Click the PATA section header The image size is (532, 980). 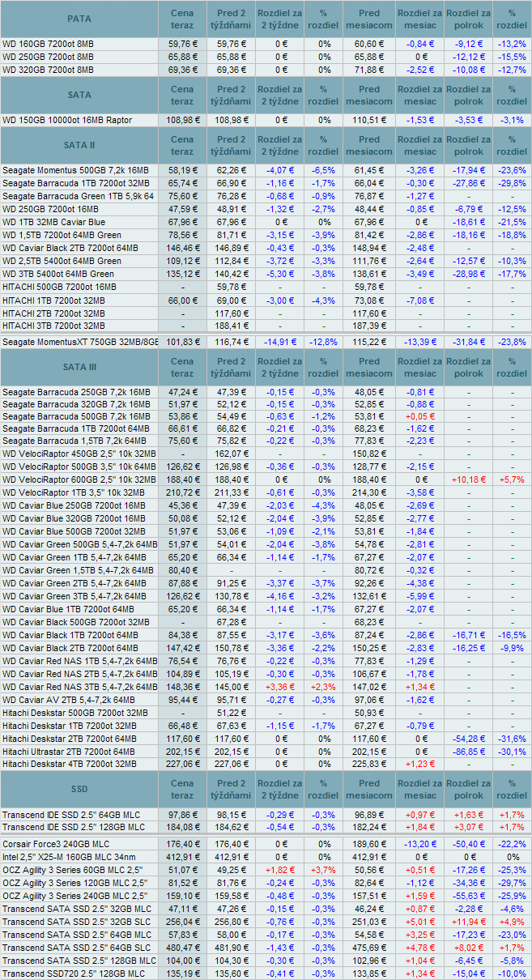[79, 19]
